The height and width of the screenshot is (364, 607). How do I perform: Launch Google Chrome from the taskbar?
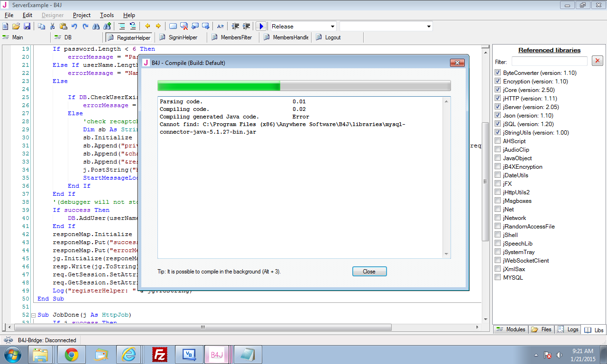pyautogui.click(x=72, y=355)
